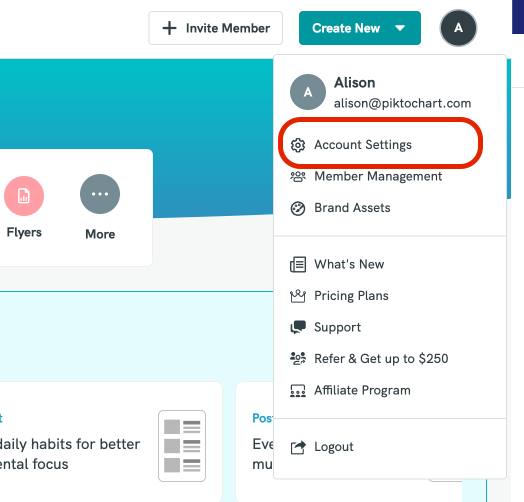The height and width of the screenshot is (502, 524).
Task: Click the Brand Assets palette icon
Action: click(x=297, y=209)
